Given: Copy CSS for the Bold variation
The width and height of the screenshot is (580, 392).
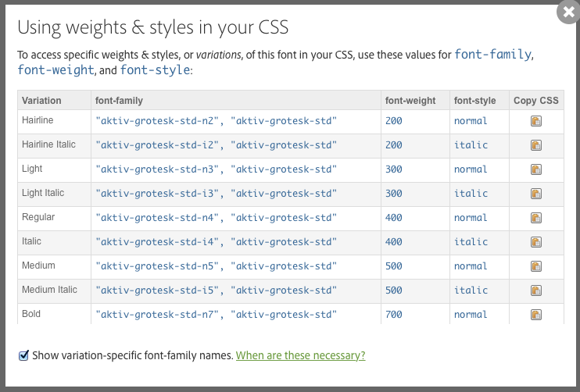Looking at the screenshot, I should [x=536, y=315].
